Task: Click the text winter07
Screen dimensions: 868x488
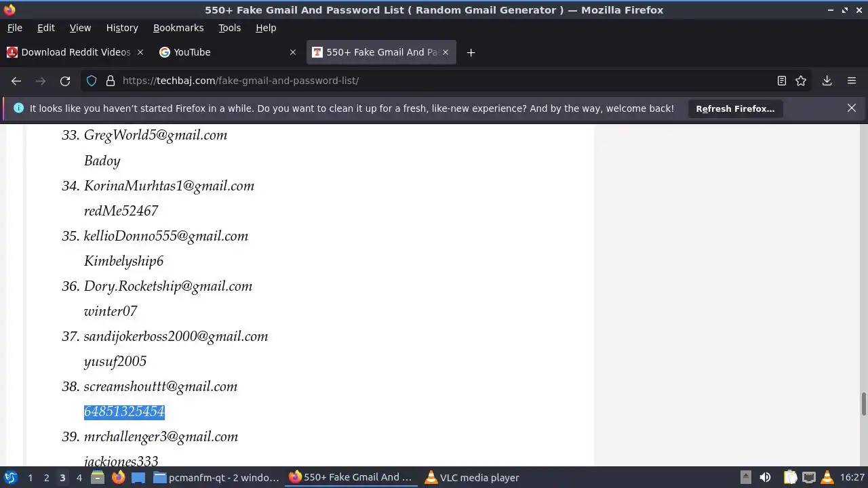Action: pyautogui.click(x=111, y=311)
